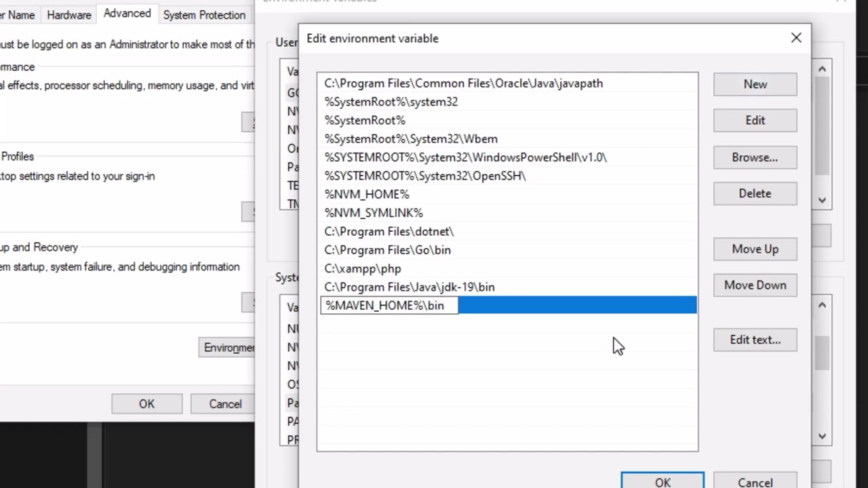Select the Oracle Java javapath entry
Screen dimensions: 868x488
[x=507, y=83]
